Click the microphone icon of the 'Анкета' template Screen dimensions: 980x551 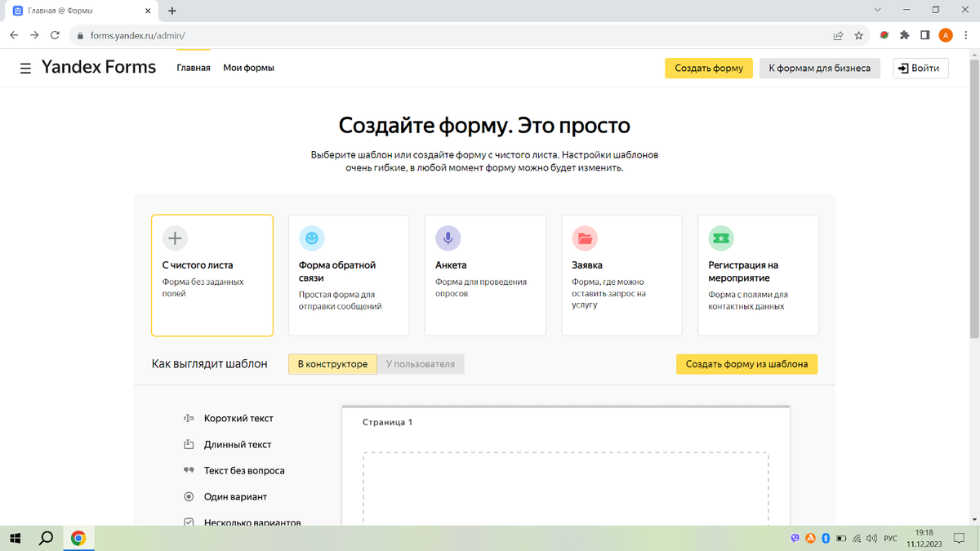pyautogui.click(x=448, y=238)
